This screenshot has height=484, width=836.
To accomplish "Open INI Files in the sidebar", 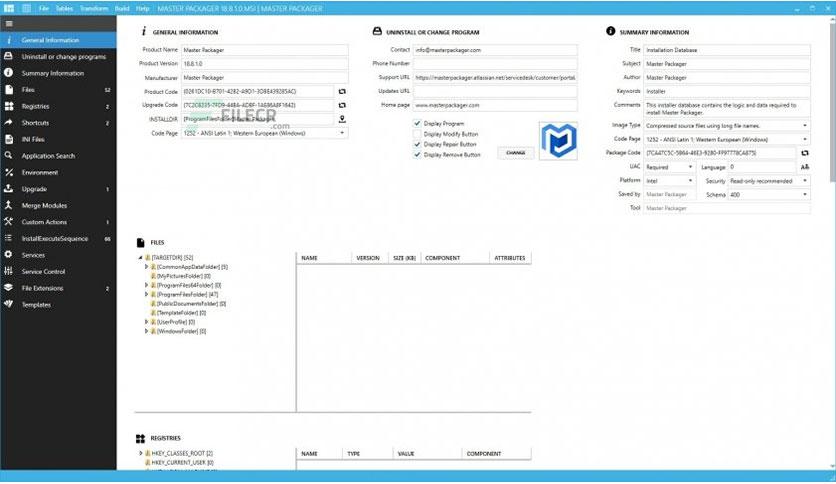I will [58, 139].
